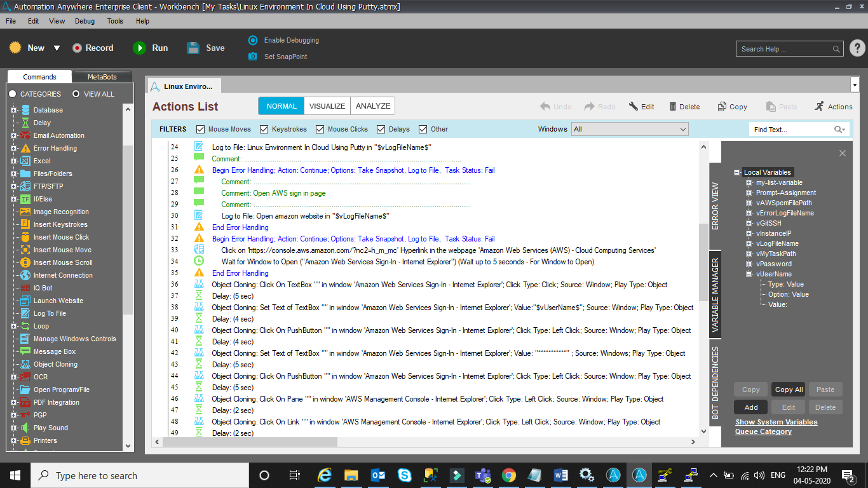
Task: Click Show System Variables link
Action: click(776, 422)
